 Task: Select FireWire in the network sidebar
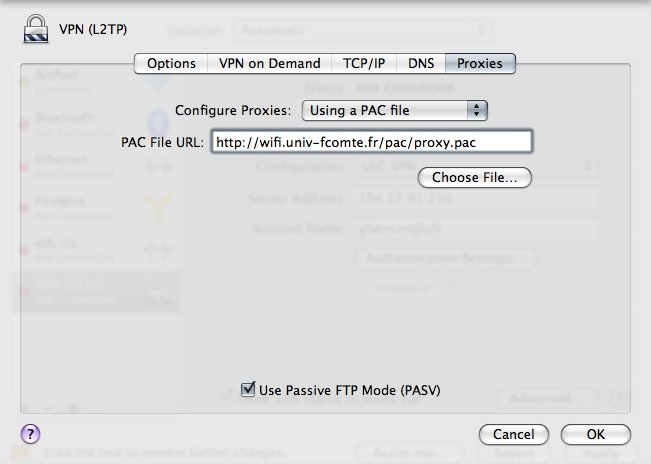pyautogui.click(x=60, y=204)
